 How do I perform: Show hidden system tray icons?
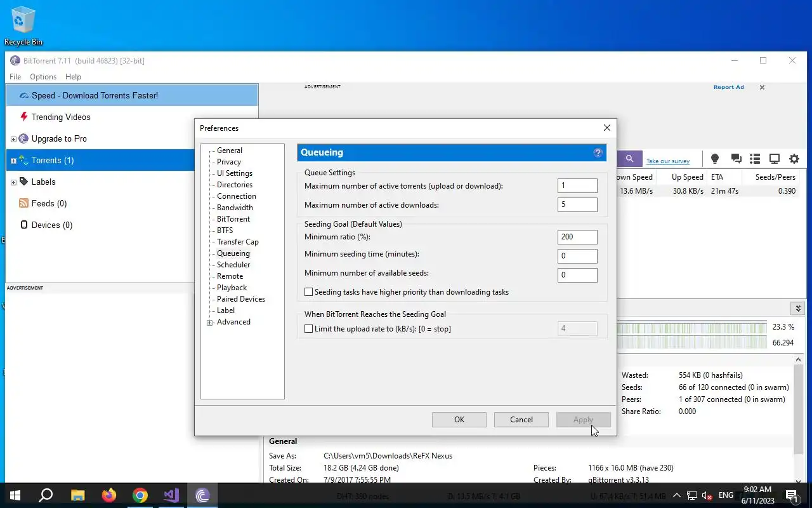click(676, 495)
